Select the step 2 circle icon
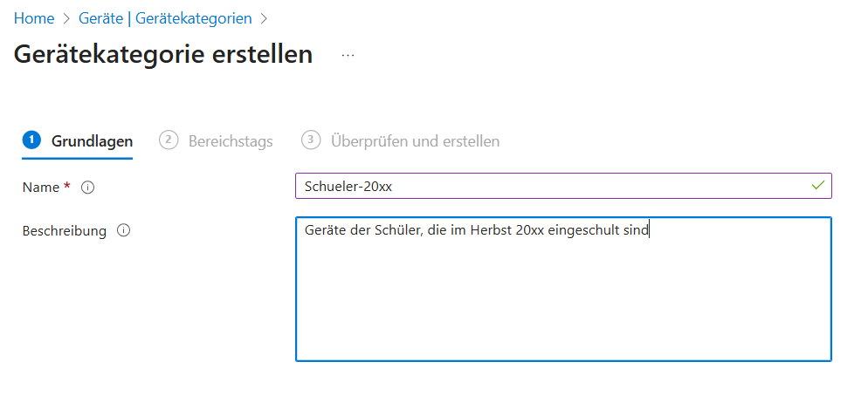This screenshot has height=396, width=868. [x=169, y=140]
